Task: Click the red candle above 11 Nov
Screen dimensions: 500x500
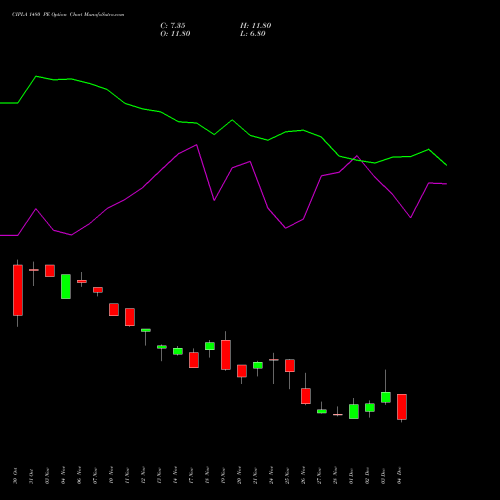Action: 130,317
